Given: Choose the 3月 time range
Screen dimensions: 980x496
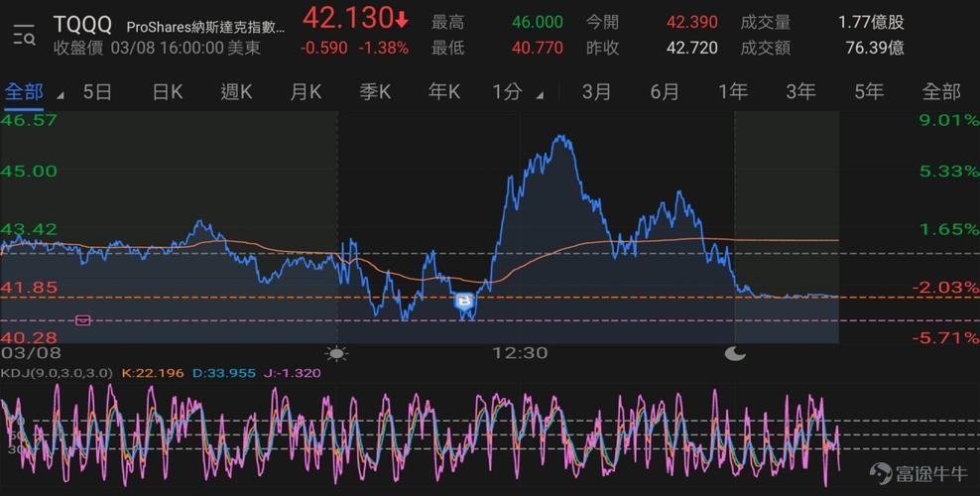Looking at the screenshot, I should [596, 92].
